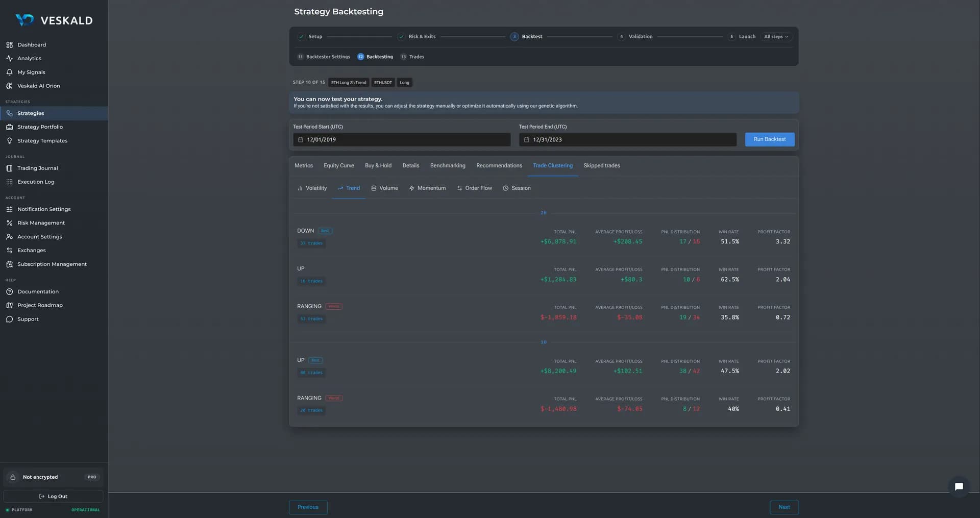Open the Buy & Hold tab

click(x=378, y=166)
